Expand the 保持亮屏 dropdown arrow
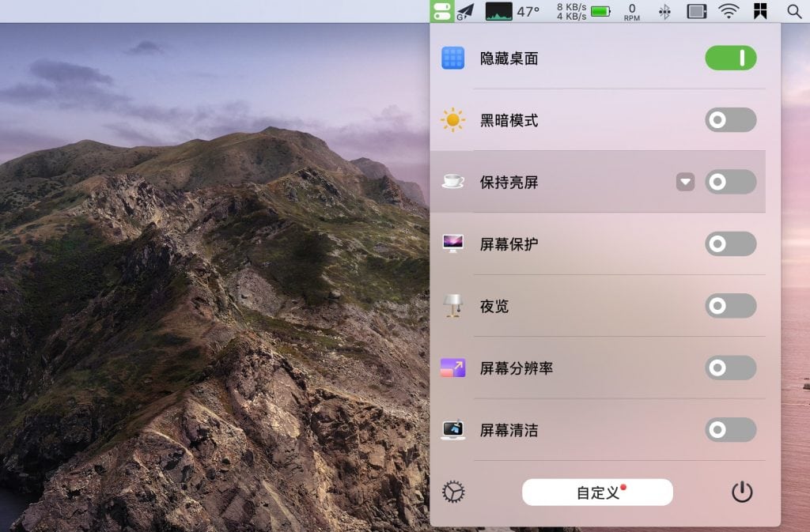 point(685,182)
